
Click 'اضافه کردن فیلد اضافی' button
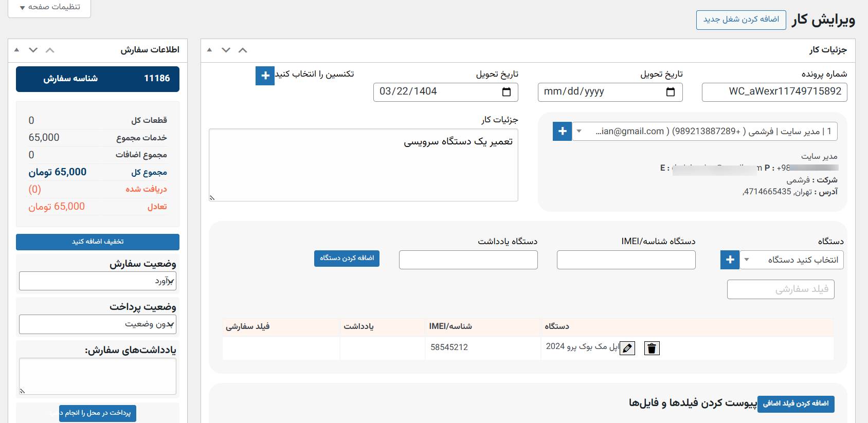pos(795,403)
